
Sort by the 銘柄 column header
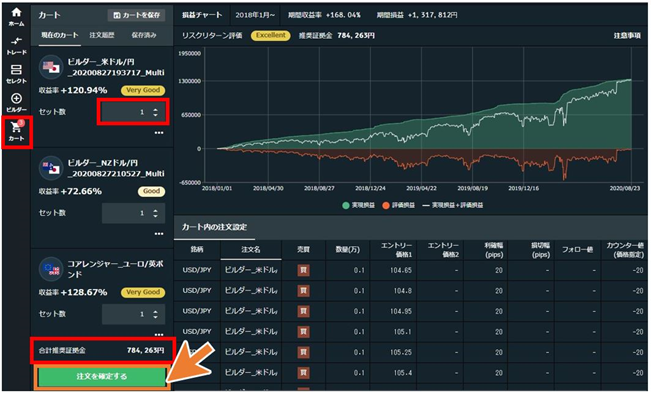[x=197, y=250]
